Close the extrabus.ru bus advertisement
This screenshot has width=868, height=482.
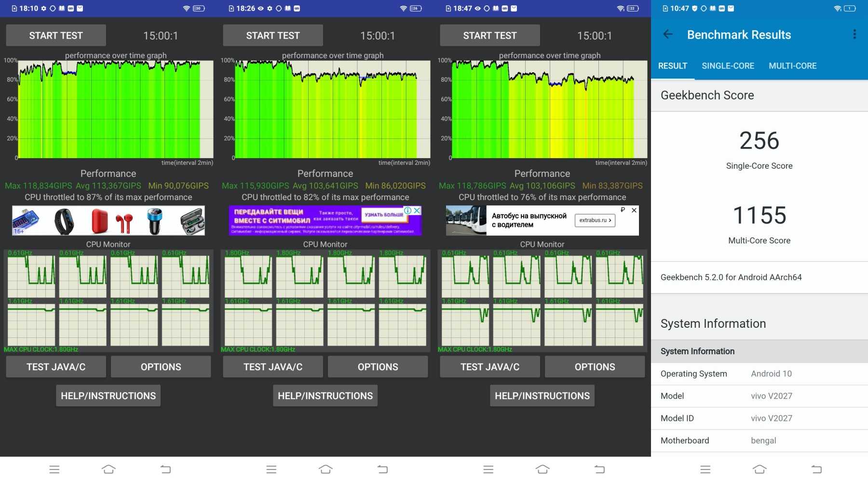coord(634,210)
